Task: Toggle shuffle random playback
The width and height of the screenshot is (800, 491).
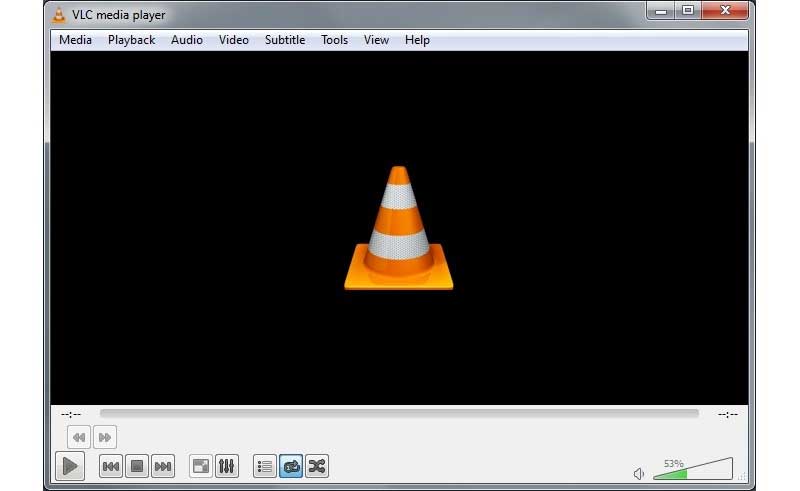Action: point(317,466)
